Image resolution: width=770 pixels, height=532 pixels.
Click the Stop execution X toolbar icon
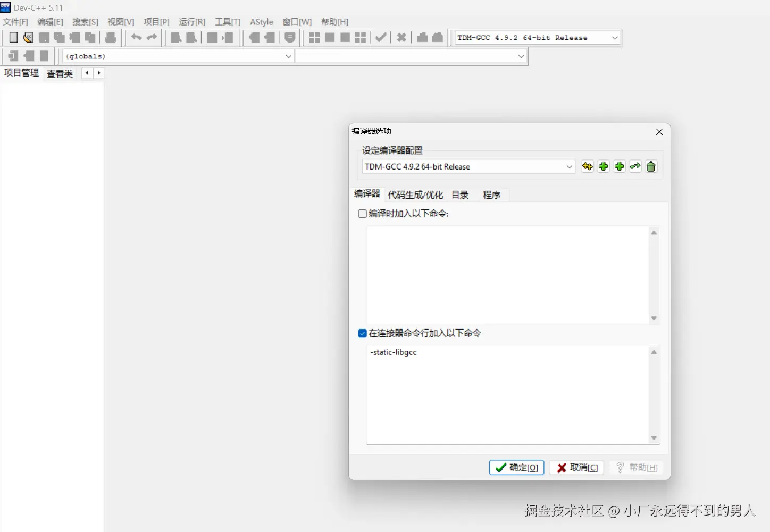click(401, 37)
